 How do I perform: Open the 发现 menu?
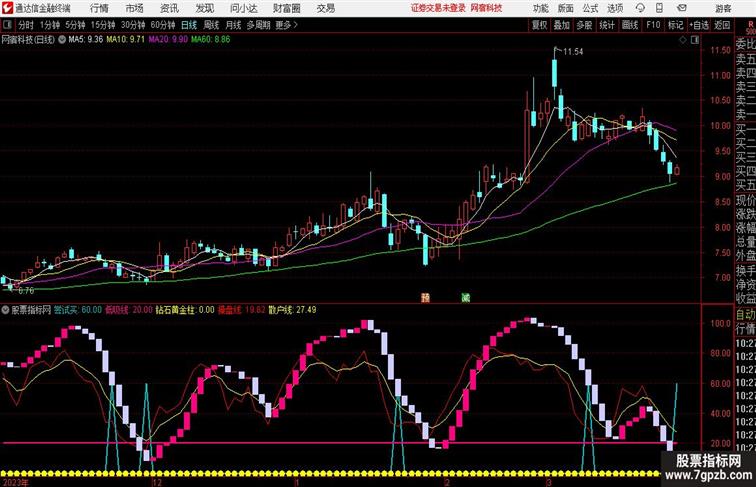tap(204, 8)
